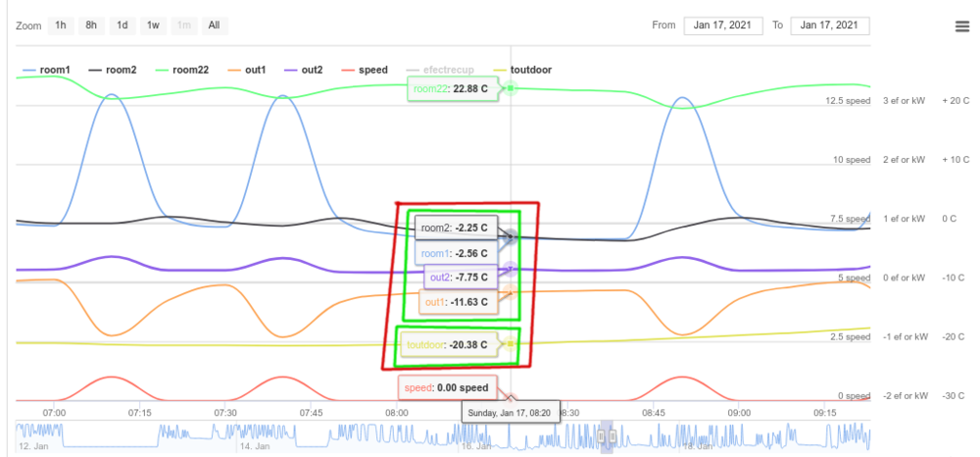Image resolution: width=980 pixels, height=457 pixels.
Task: Click the All zoom button
Action: [213, 25]
